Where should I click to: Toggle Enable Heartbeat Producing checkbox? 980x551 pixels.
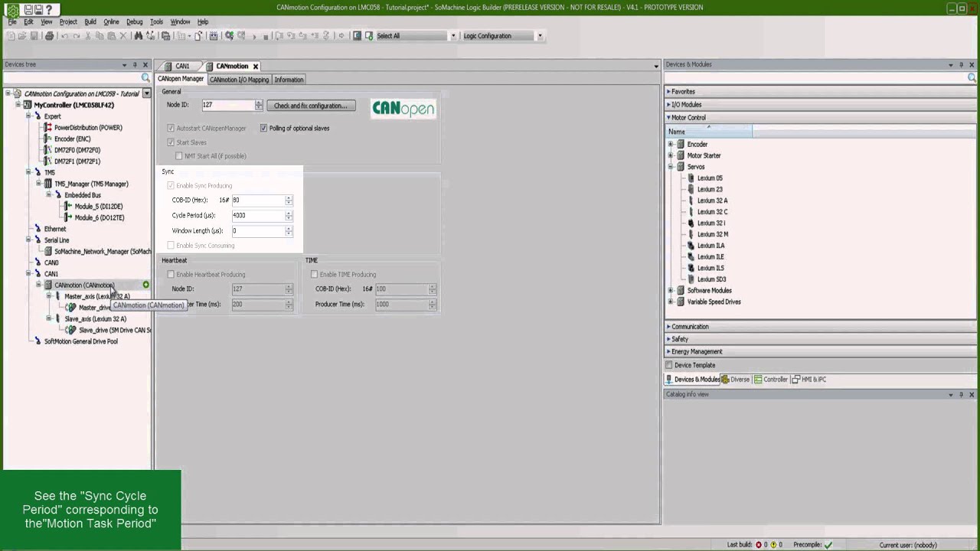point(171,275)
